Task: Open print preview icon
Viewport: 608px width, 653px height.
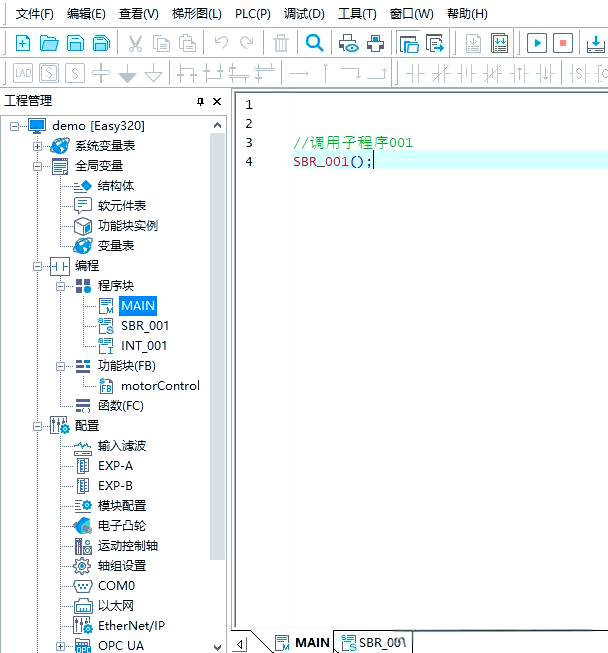Action: coord(349,43)
